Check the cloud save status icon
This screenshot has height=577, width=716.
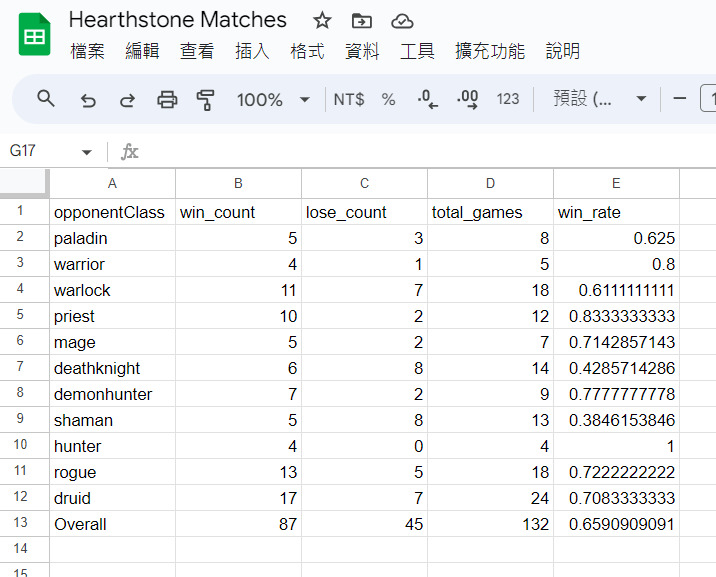(x=402, y=21)
